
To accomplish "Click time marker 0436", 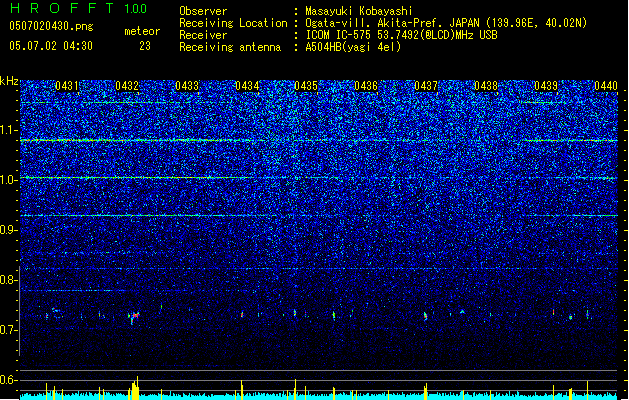I will (366, 86).
